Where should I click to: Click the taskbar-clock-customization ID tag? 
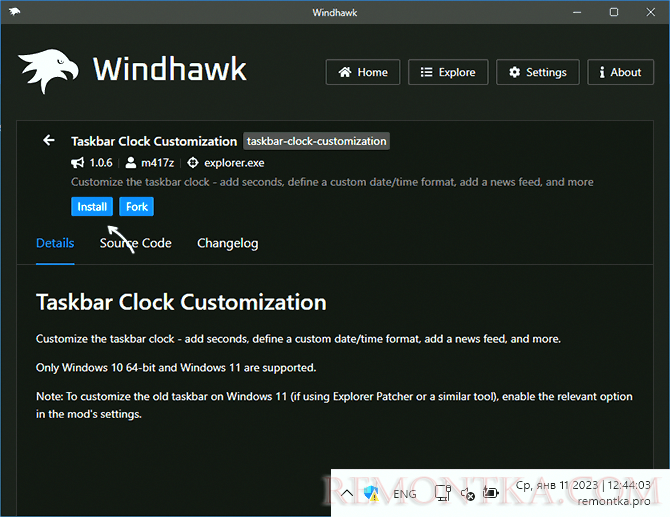pyautogui.click(x=316, y=141)
